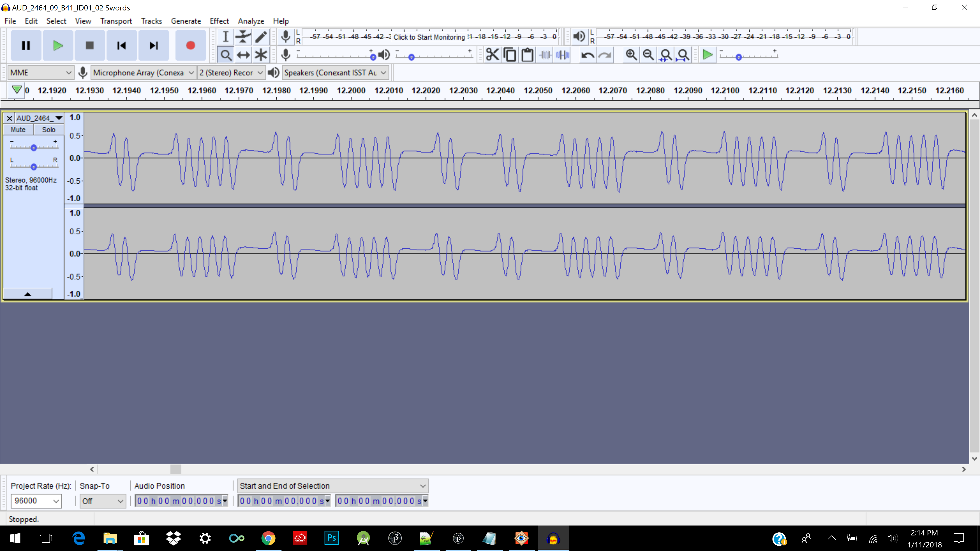Click the Stop transport button
This screenshot has width=980, height=551.
pyautogui.click(x=90, y=46)
